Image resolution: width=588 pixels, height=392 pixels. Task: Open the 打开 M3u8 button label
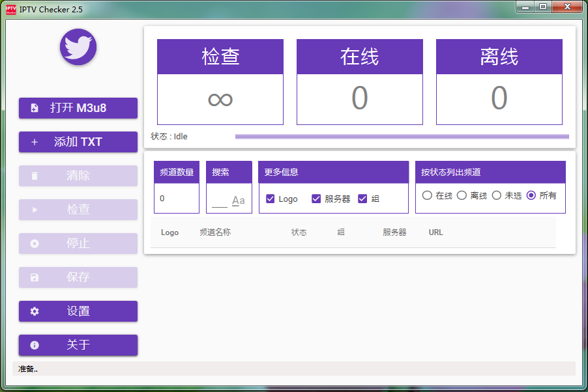coord(78,108)
